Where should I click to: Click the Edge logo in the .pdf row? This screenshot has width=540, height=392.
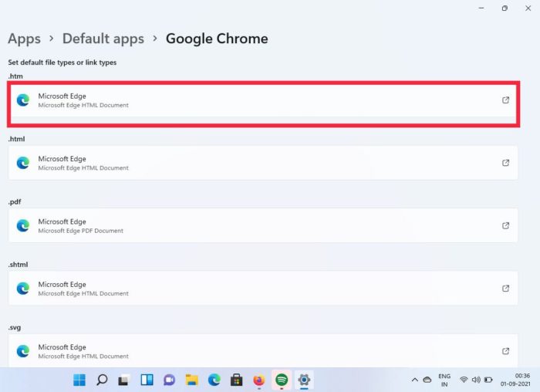click(23, 225)
